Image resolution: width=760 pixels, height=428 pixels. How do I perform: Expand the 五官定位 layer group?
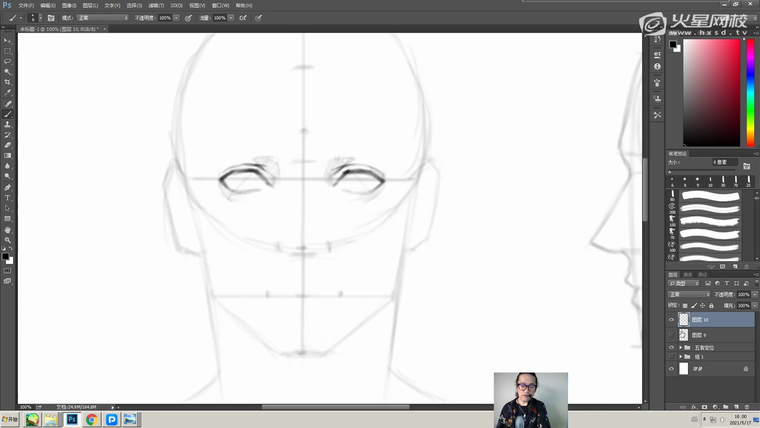coord(680,347)
